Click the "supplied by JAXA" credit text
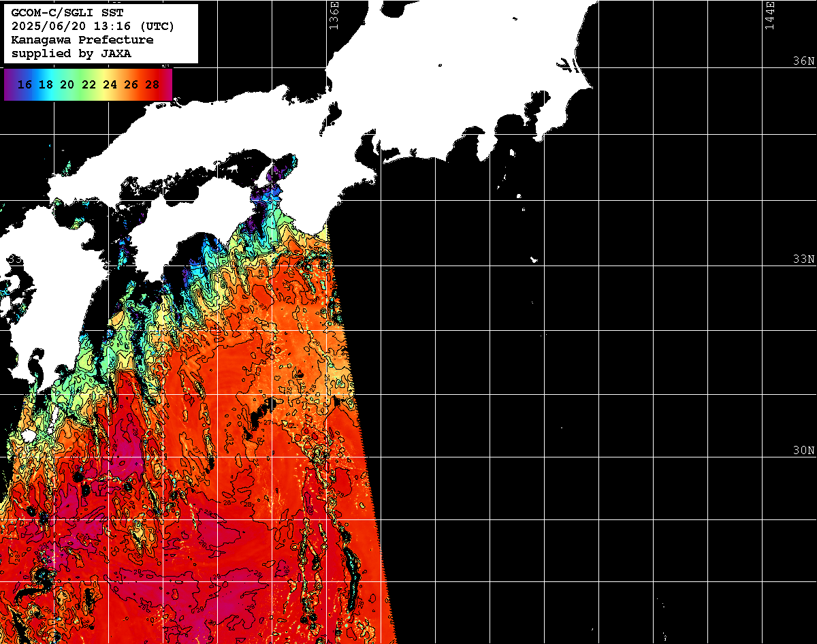 point(71,54)
